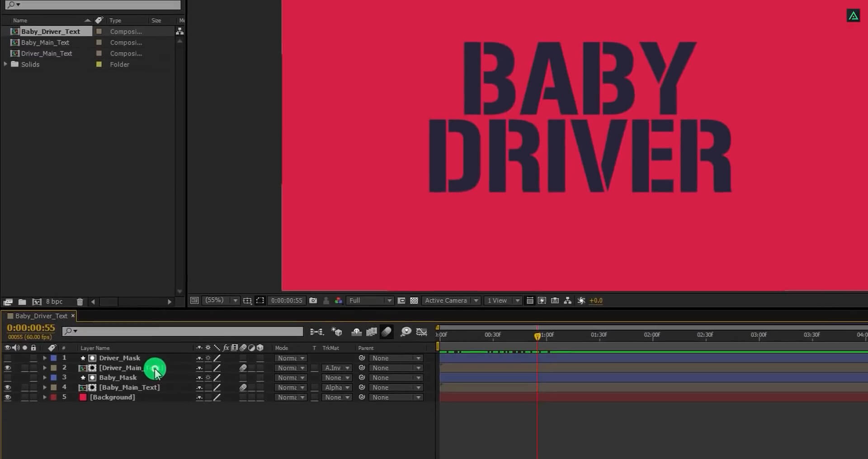Click the Interpret Footage icon in Project panel
Image resolution: width=868 pixels, height=459 pixels.
(x=8, y=302)
